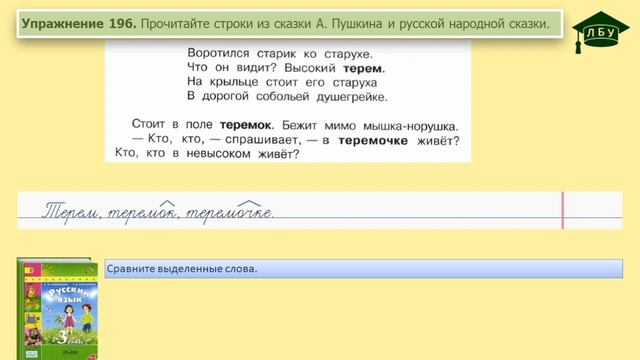Click handwritten word 'теремочке' on notebook line
The height and width of the screenshot is (360, 640).
(x=229, y=213)
